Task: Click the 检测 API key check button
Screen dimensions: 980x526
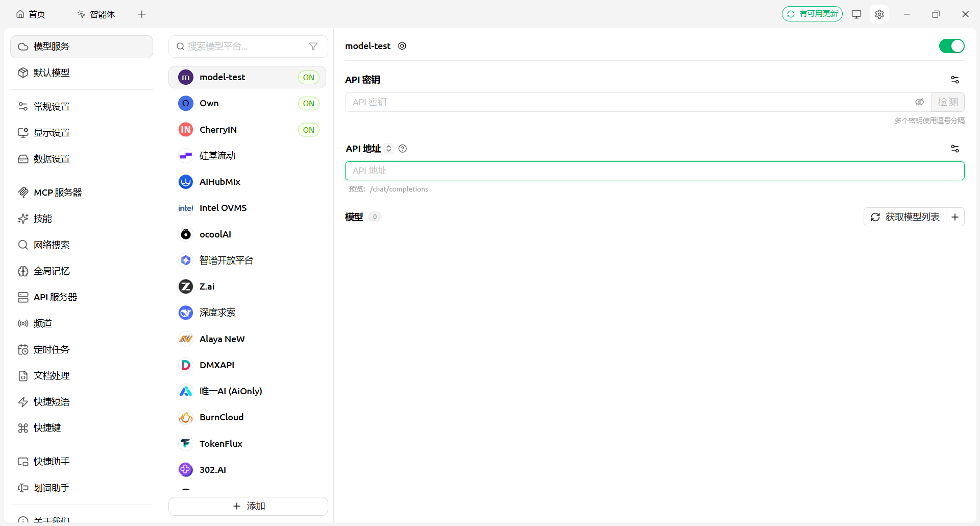Action: pos(948,102)
